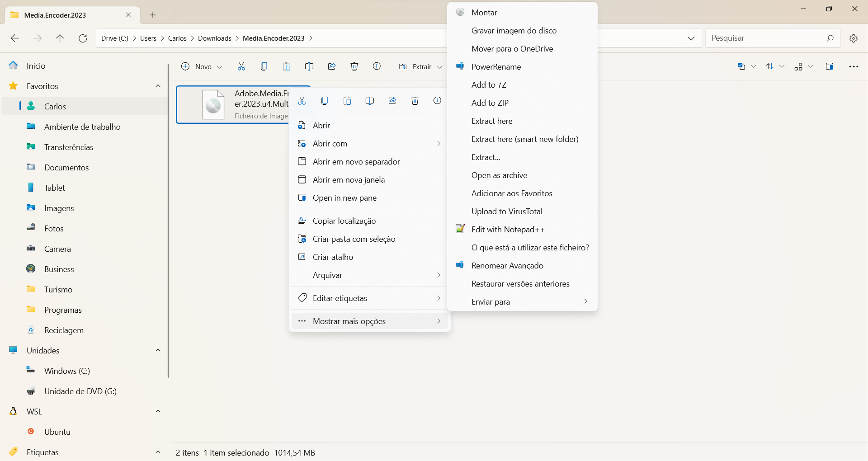868x461 pixels.
Task: Select the Delete trash icon
Action: [x=354, y=66]
